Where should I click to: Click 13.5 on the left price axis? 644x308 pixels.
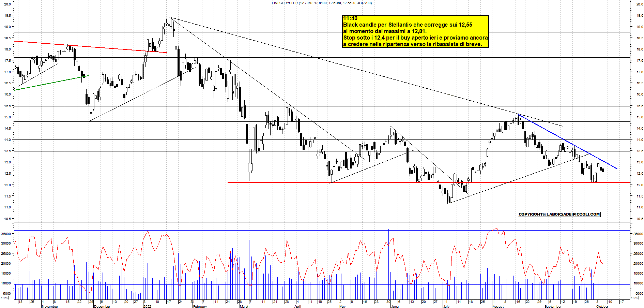click(x=7, y=151)
